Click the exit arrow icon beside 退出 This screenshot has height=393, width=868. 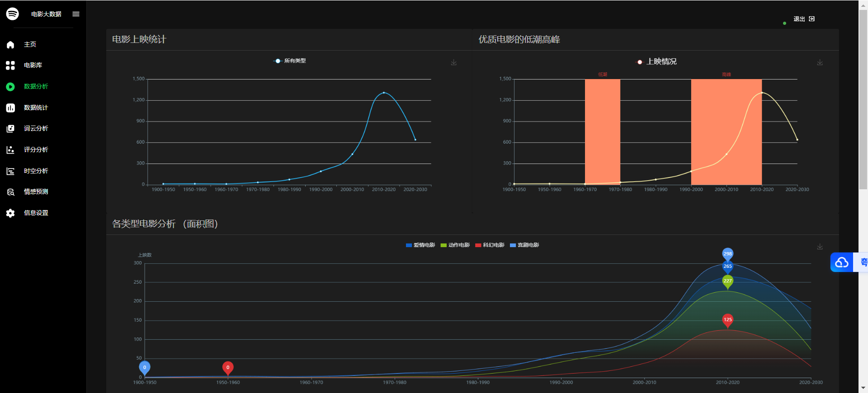click(x=812, y=19)
